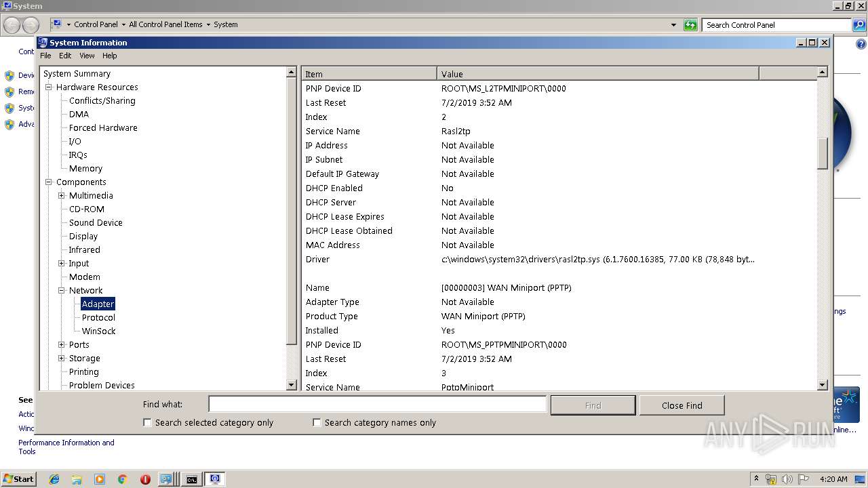Open the File menu

pyautogui.click(x=45, y=56)
